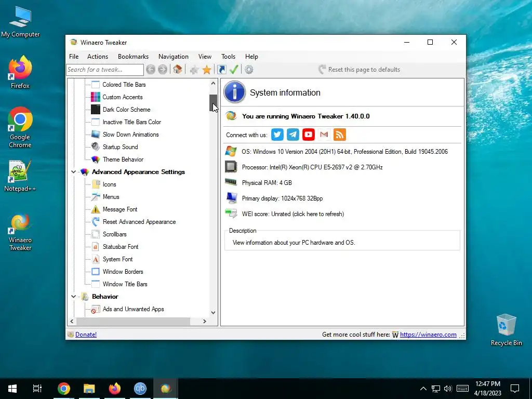This screenshot has width=532, height=399.
Task: Click the blue System information icon
Action: click(234, 92)
